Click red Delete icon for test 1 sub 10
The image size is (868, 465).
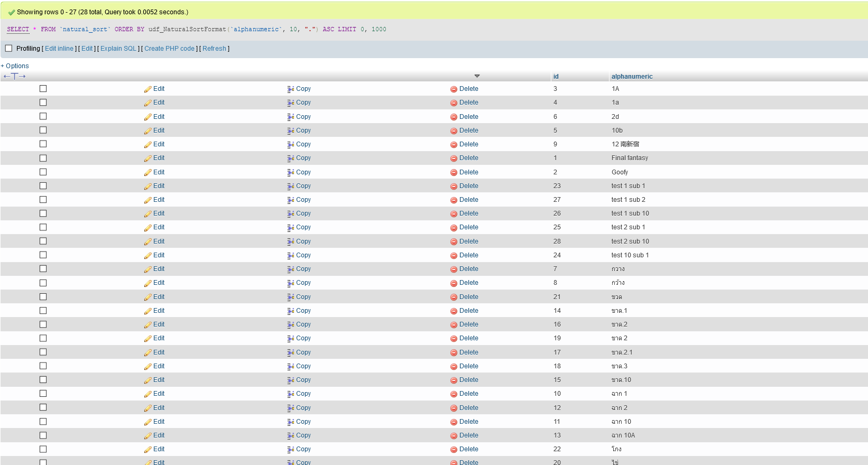pyautogui.click(x=454, y=214)
